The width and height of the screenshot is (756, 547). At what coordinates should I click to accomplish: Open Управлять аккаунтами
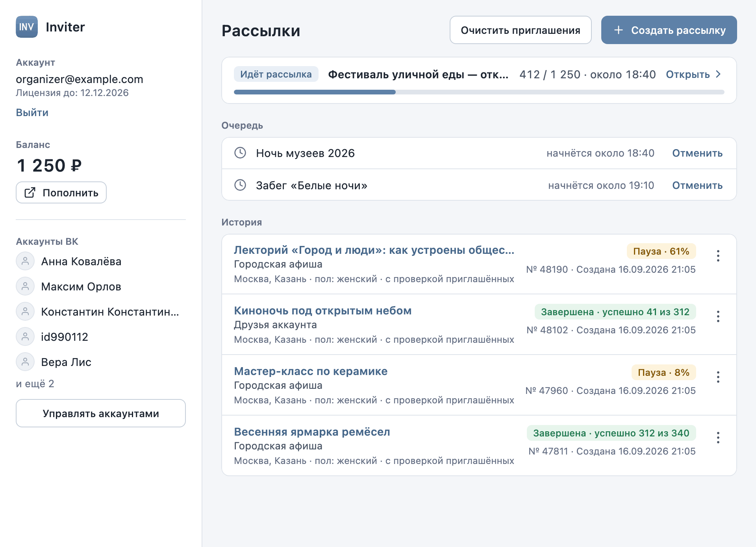coord(101,413)
